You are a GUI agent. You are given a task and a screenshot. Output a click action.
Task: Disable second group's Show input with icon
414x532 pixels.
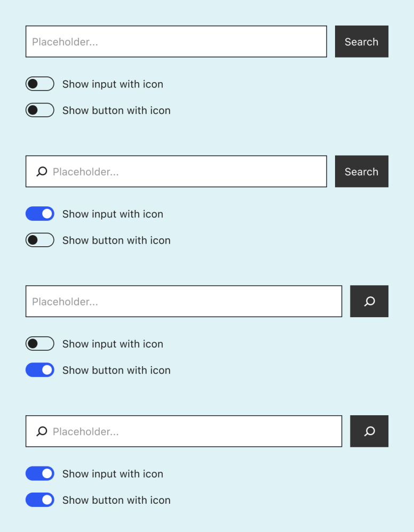(39, 214)
